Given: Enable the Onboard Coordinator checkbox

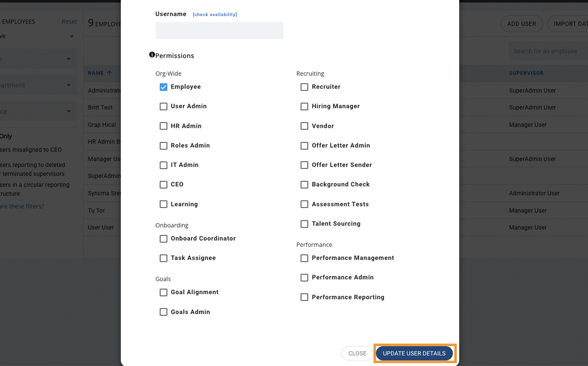Looking at the screenshot, I should [x=163, y=239].
